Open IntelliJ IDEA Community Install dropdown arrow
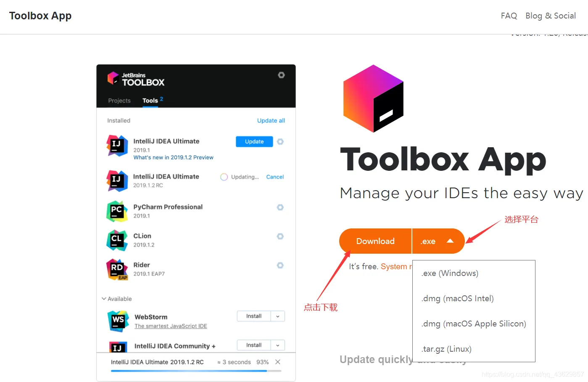 click(278, 345)
